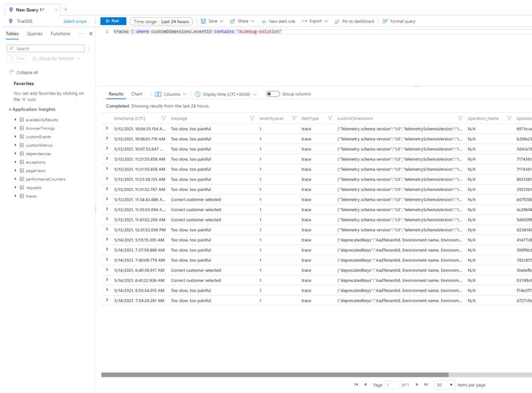Switch to the Chart tab
Viewport: 532px width, 393px height.
coord(137,94)
